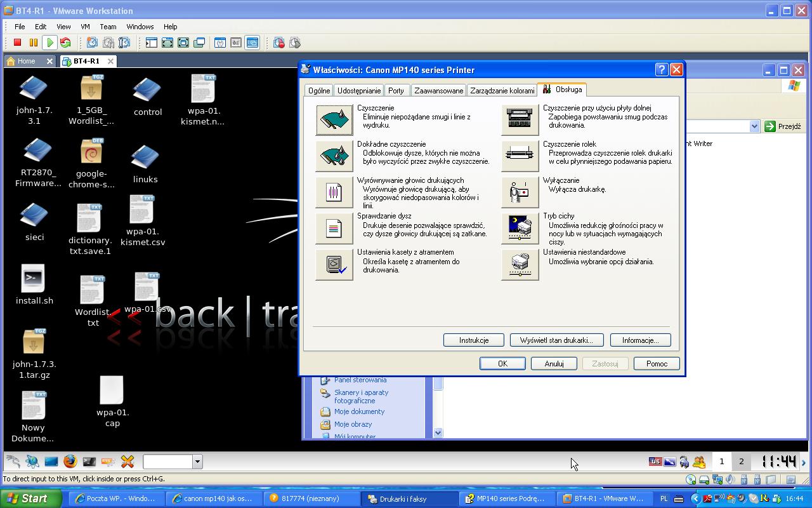Select the google-chrome-s... deb package desktop icon

coord(91,164)
